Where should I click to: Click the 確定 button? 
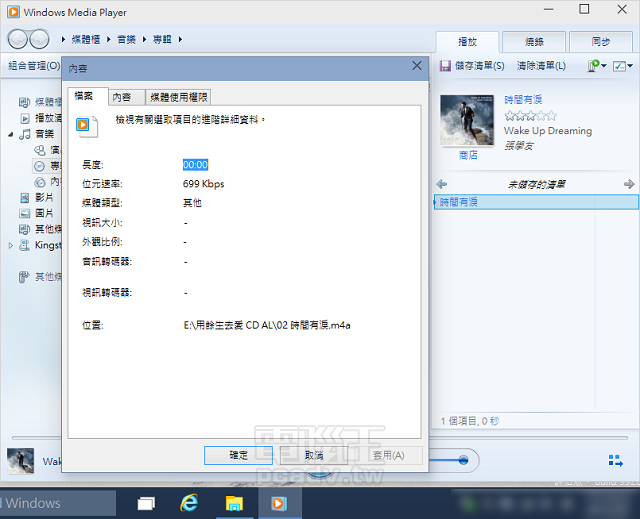pyautogui.click(x=238, y=455)
